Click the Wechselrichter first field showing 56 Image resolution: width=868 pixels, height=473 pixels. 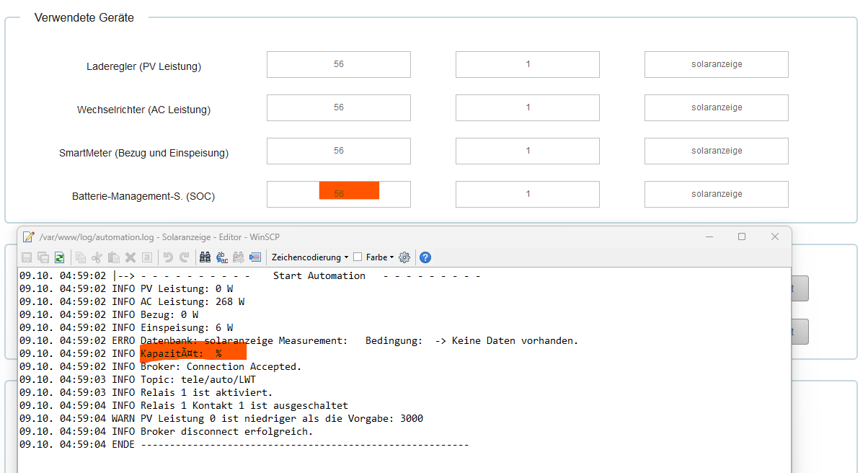tap(338, 107)
